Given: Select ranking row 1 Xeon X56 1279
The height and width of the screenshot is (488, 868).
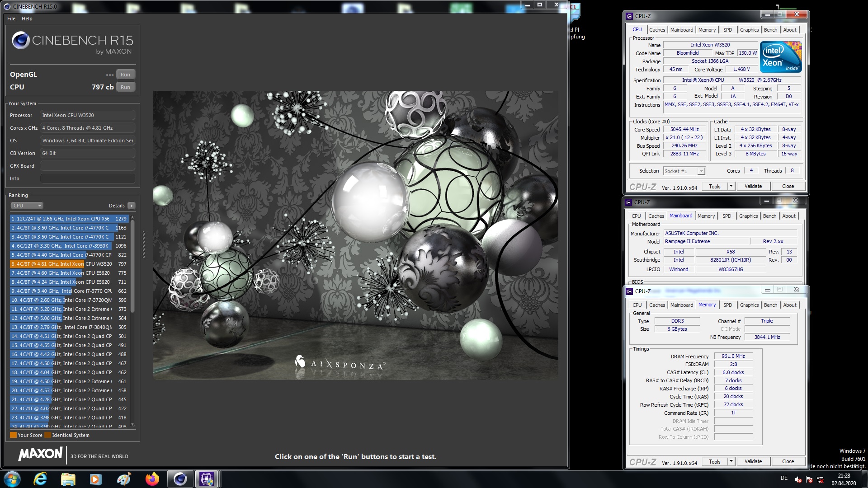Looking at the screenshot, I should [x=69, y=219].
